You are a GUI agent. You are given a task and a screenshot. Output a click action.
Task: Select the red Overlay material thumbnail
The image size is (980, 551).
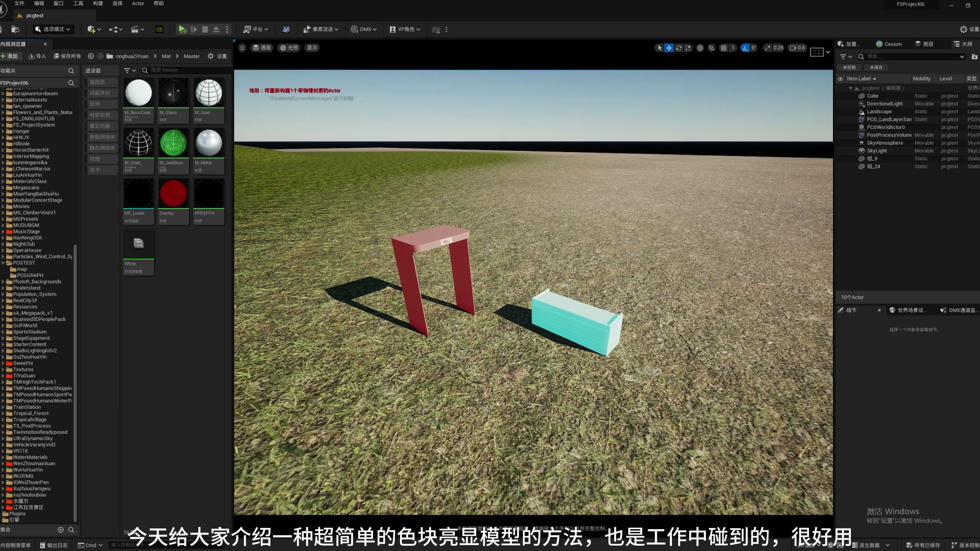click(173, 194)
